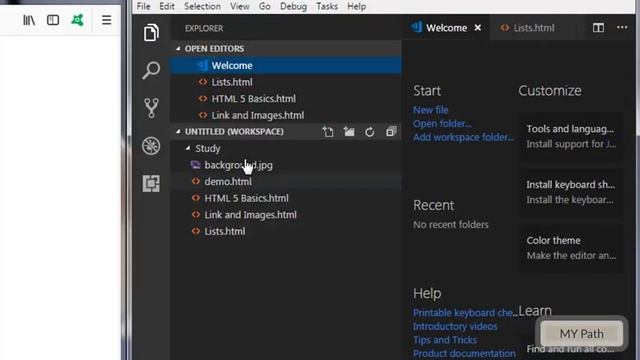Click the New file link
The image size is (640, 360).
[x=431, y=110]
